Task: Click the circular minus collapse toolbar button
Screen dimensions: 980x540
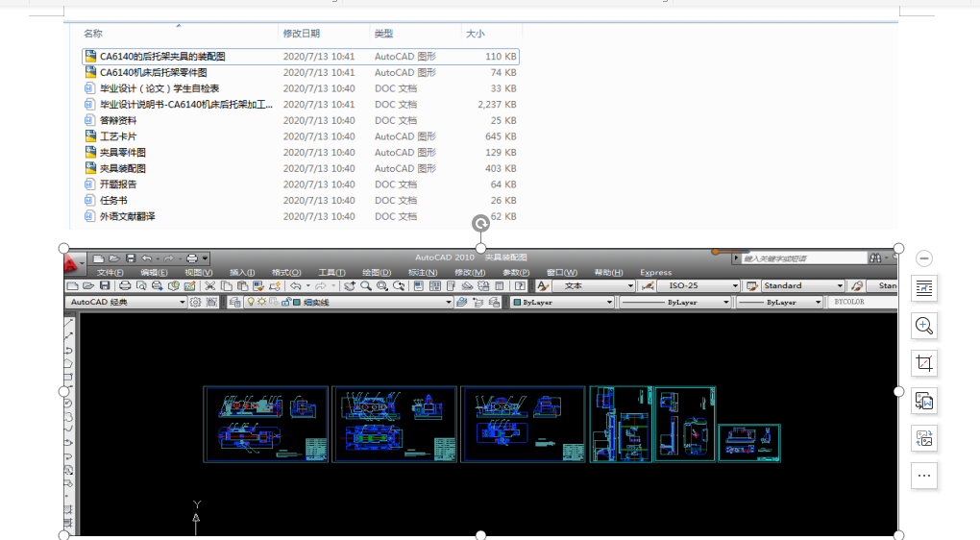Action: (x=923, y=258)
